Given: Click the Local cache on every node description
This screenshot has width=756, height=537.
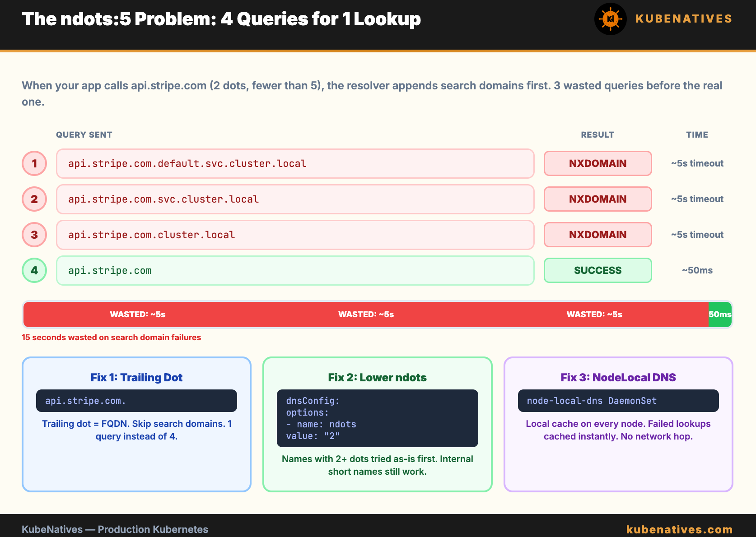Looking at the screenshot, I should click(618, 430).
